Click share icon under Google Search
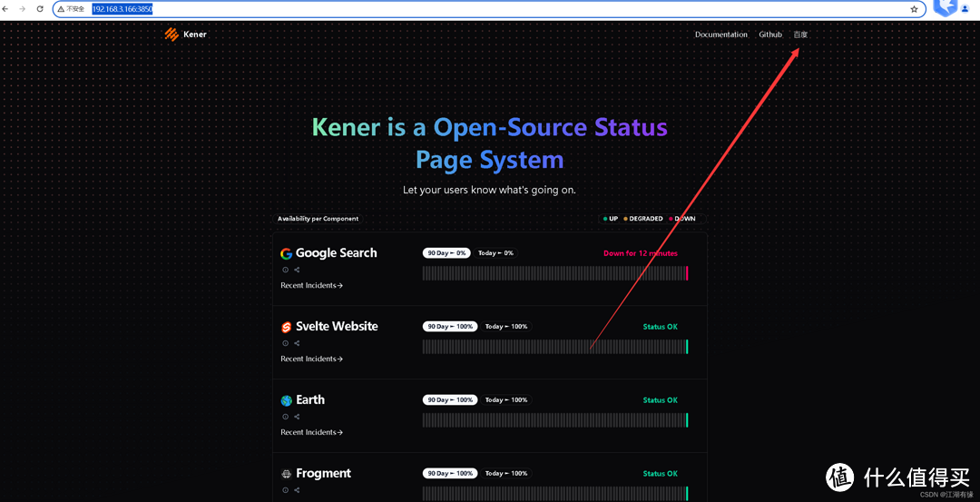 click(x=297, y=271)
